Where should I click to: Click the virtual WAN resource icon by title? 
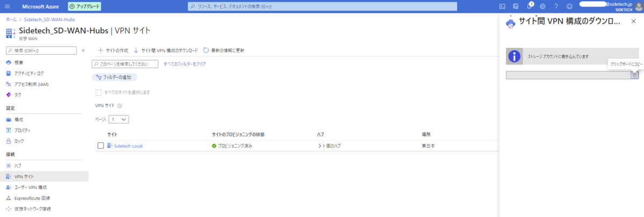pyautogui.click(x=10, y=33)
